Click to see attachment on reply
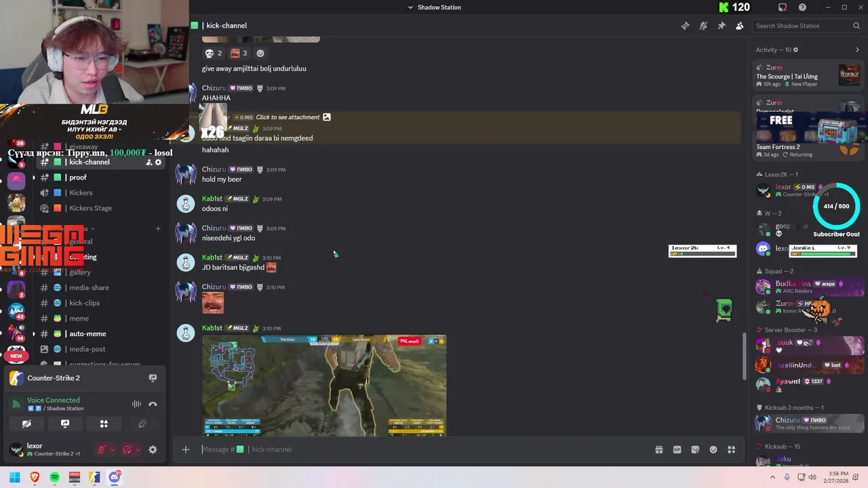The width and height of the screenshot is (868, 488). [x=288, y=117]
